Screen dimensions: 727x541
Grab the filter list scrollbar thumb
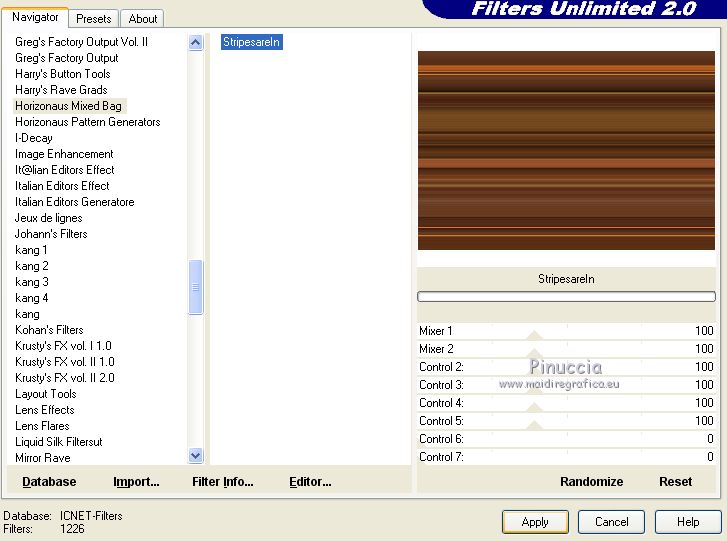196,287
